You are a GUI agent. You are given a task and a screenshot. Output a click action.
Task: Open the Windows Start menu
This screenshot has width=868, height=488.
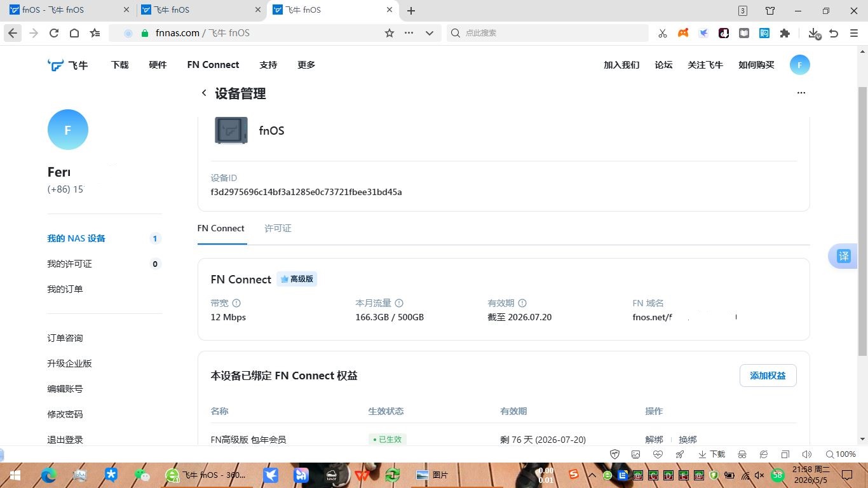pos(15,475)
